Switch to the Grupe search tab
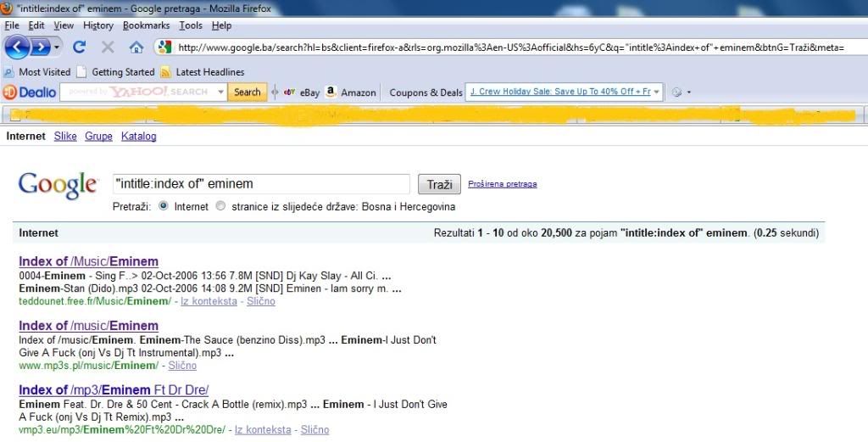Screen dimensions: 868x442 tap(98, 137)
